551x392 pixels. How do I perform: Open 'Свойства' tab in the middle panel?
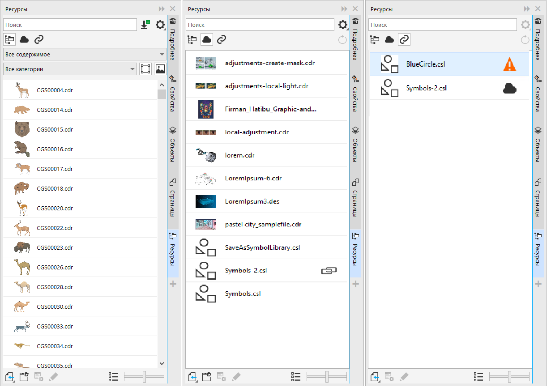click(355, 93)
